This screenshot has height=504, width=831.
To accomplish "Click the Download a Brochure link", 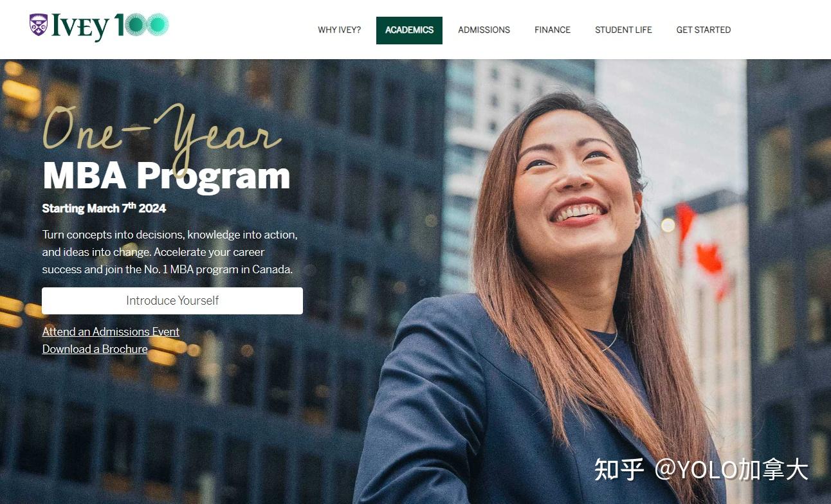I will point(95,349).
